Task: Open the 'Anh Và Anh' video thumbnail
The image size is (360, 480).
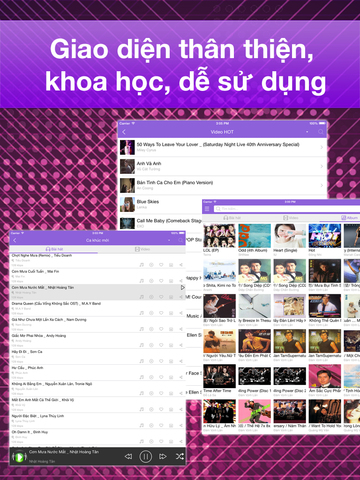Action: pyautogui.click(x=127, y=166)
